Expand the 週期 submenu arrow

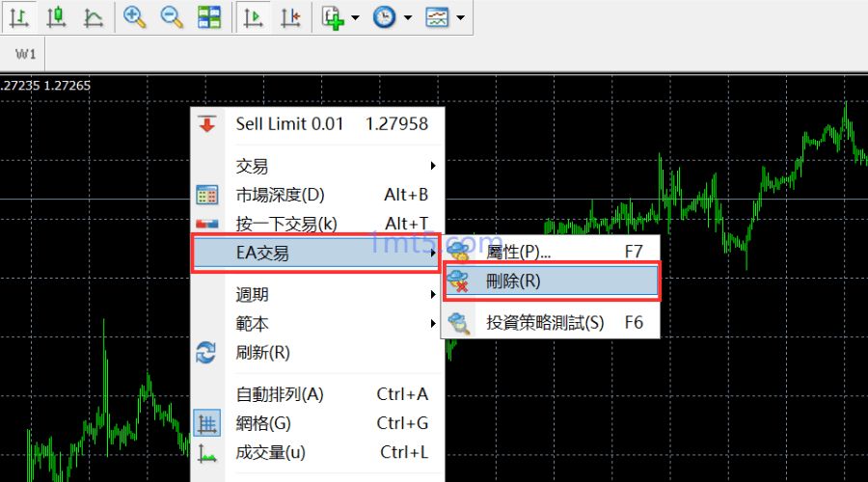[x=433, y=294]
